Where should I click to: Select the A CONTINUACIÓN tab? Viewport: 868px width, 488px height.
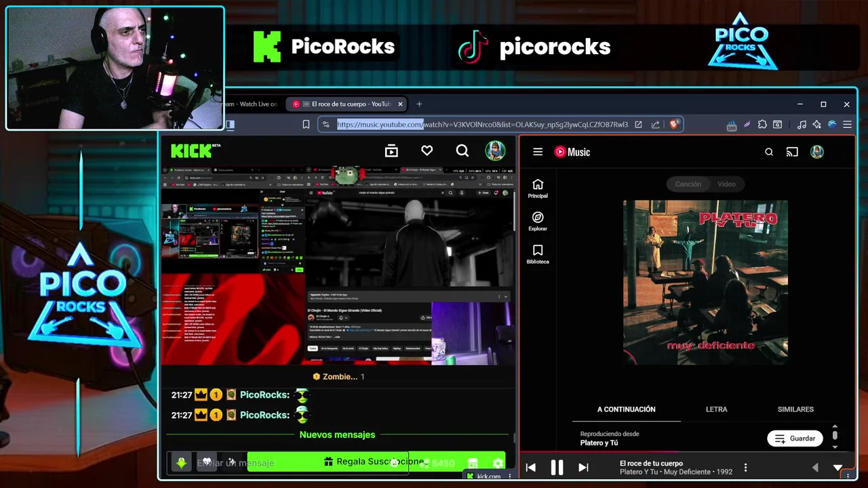click(627, 409)
